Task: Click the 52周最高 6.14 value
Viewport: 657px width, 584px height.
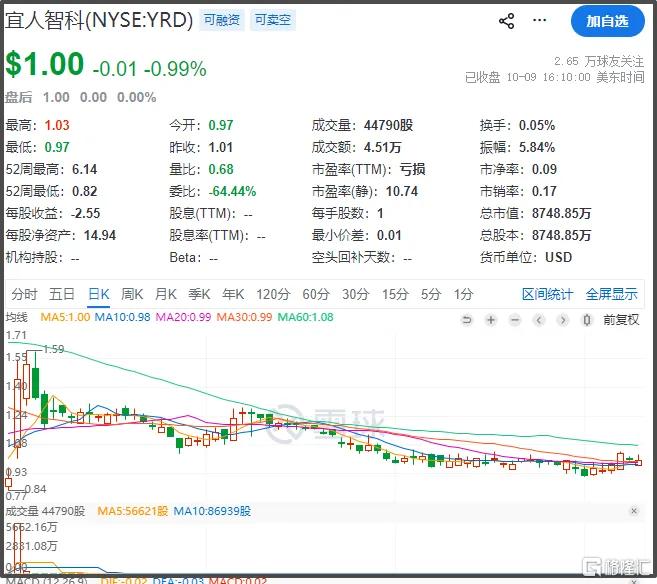Action: click(x=84, y=169)
